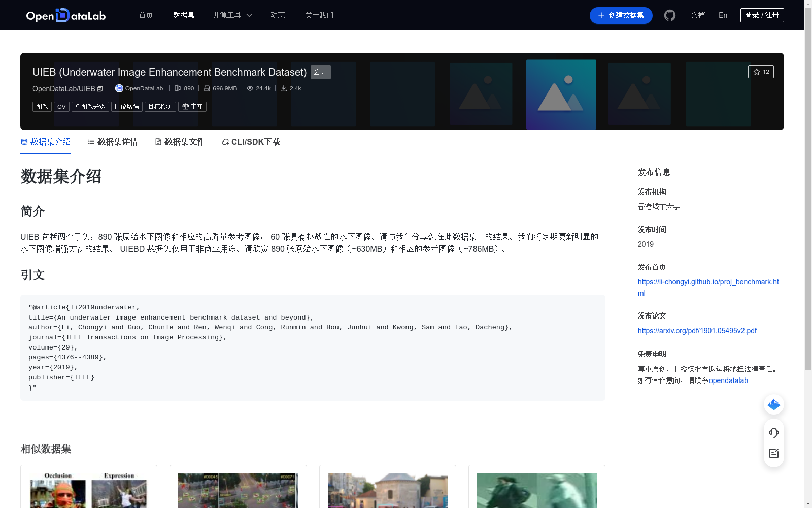Switch to the 数据集文件 tab
The image size is (812, 508).
(180, 142)
